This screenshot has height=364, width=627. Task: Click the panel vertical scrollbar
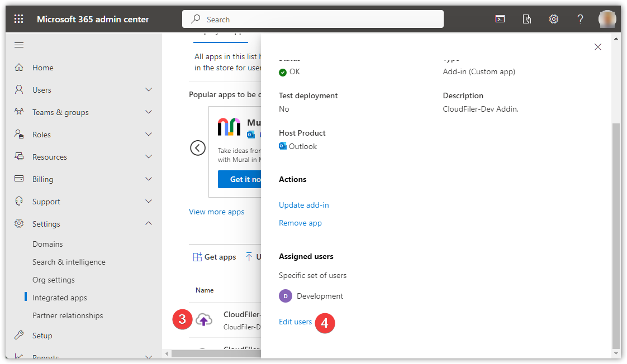(x=616, y=236)
